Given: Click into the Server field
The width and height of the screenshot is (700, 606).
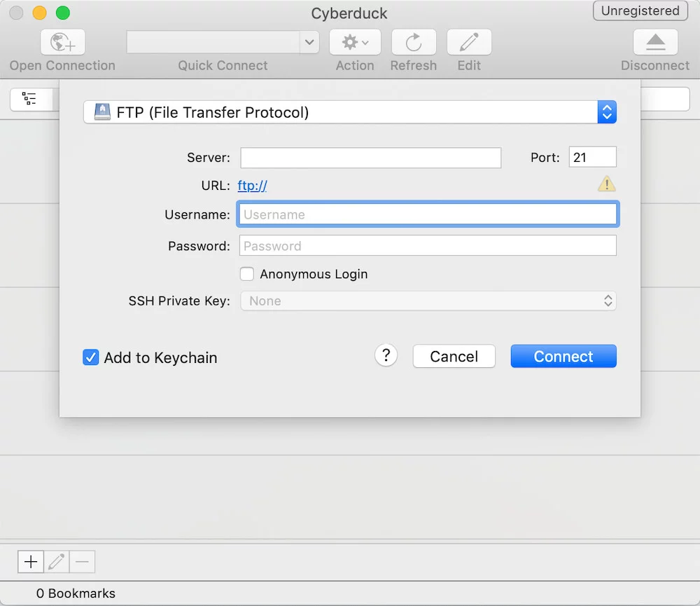Looking at the screenshot, I should (370, 158).
